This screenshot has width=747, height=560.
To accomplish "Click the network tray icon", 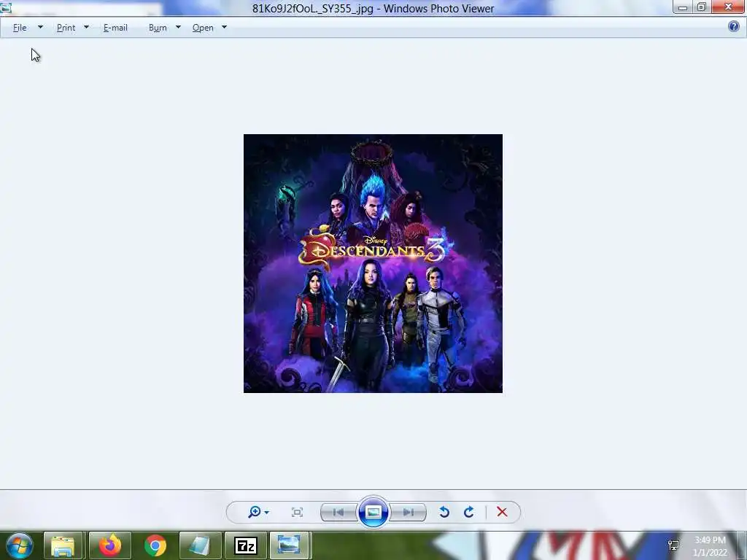I will pyautogui.click(x=673, y=545).
